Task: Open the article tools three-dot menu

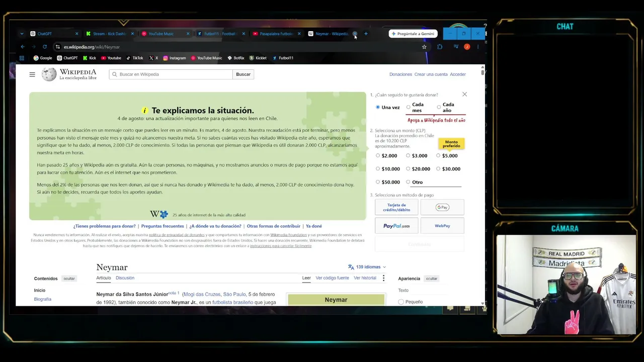Action: pyautogui.click(x=383, y=278)
